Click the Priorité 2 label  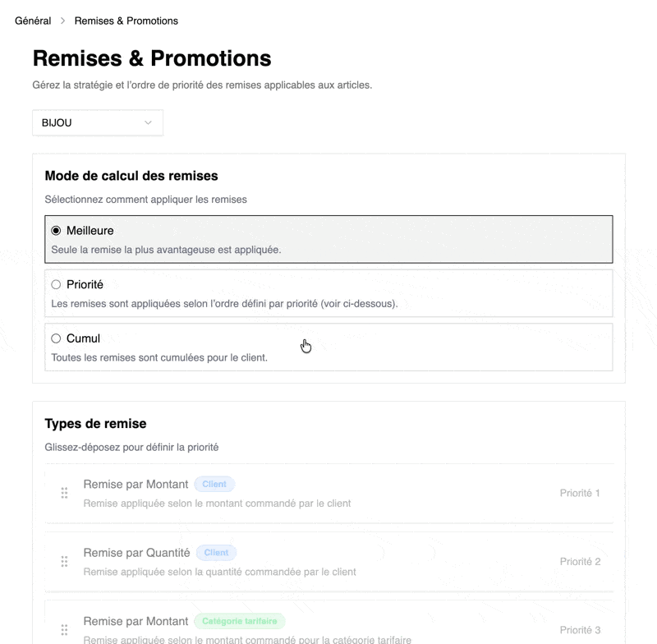[580, 562]
